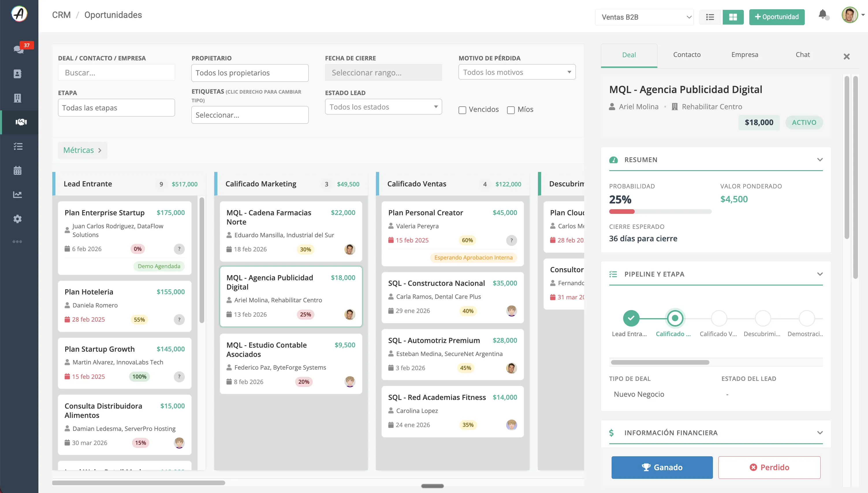Switch to the Empresa tab

(x=744, y=55)
